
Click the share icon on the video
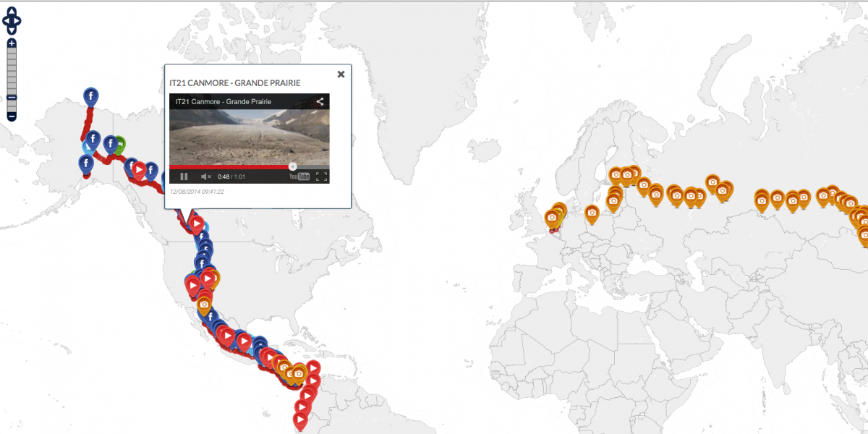coord(320,102)
